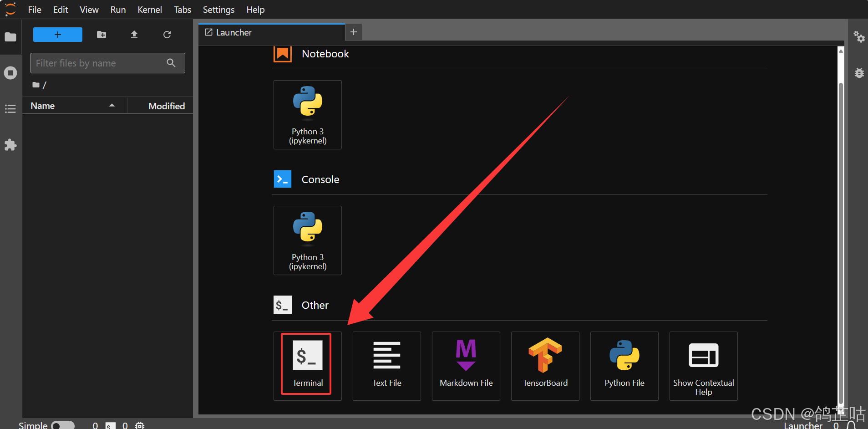Viewport: 868px width, 429px height.
Task: Create a new Python File
Action: (x=624, y=365)
